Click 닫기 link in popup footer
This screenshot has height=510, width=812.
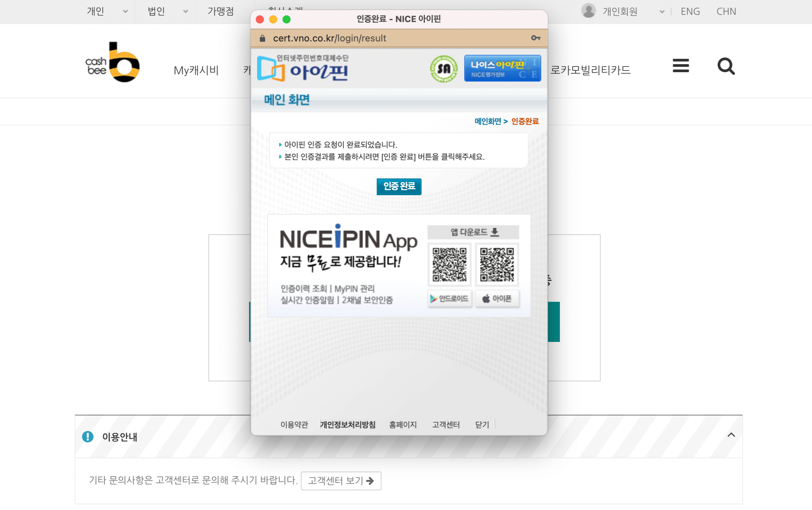click(x=482, y=425)
